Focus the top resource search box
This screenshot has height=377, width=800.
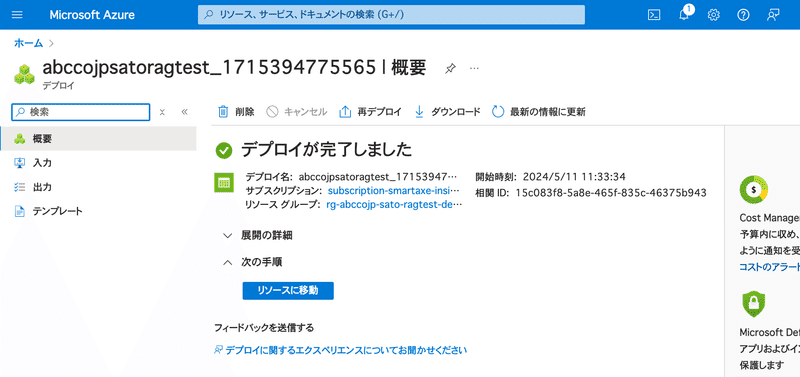coord(391,15)
